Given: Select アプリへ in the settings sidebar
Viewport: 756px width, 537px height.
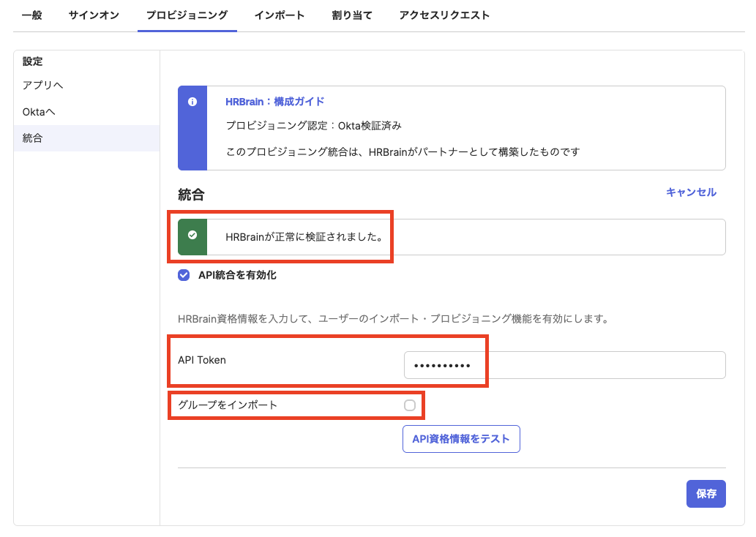Looking at the screenshot, I should click(x=43, y=86).
